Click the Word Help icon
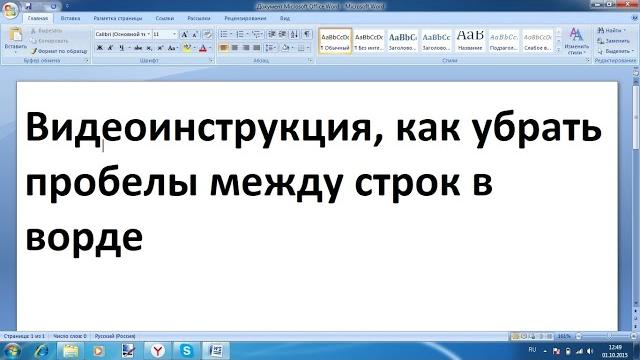This screenshot has width=640, height=360. coord(635,18)
